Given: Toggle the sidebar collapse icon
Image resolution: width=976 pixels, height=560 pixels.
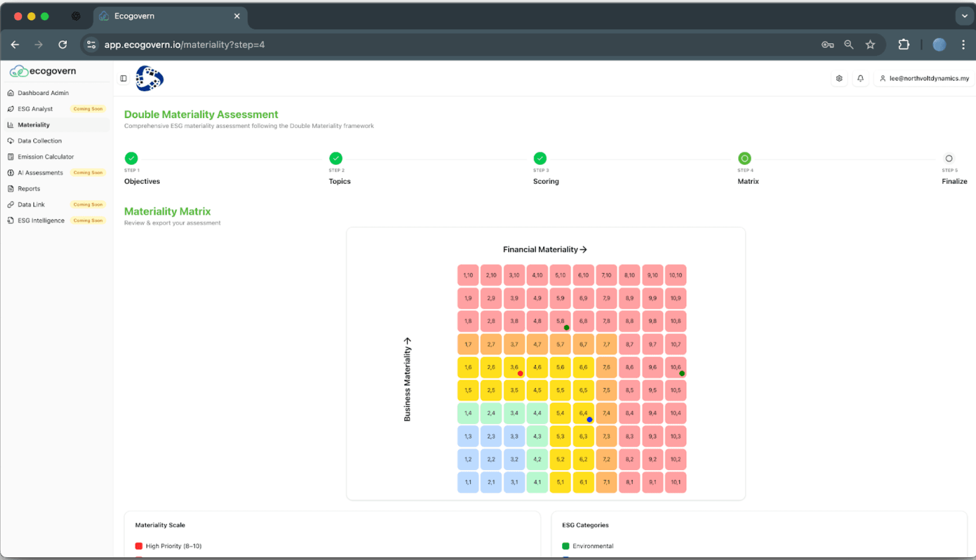Looking at the screenshot, I should tap(124, 79).
